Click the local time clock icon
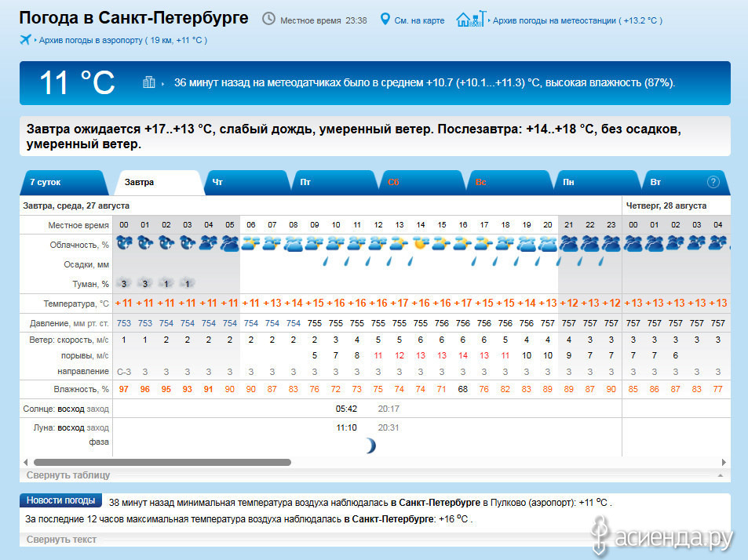748x560 pixels. (x=268, y=19)
